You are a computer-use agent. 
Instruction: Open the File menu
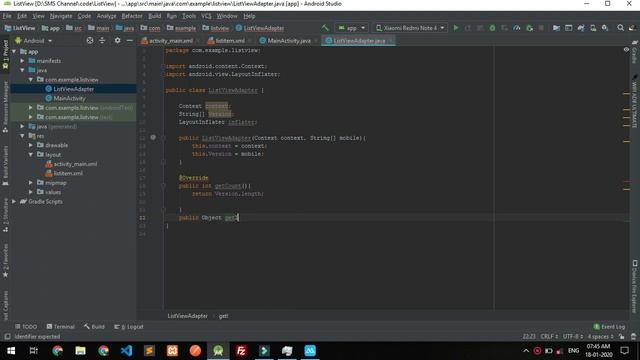click(7, 16)
